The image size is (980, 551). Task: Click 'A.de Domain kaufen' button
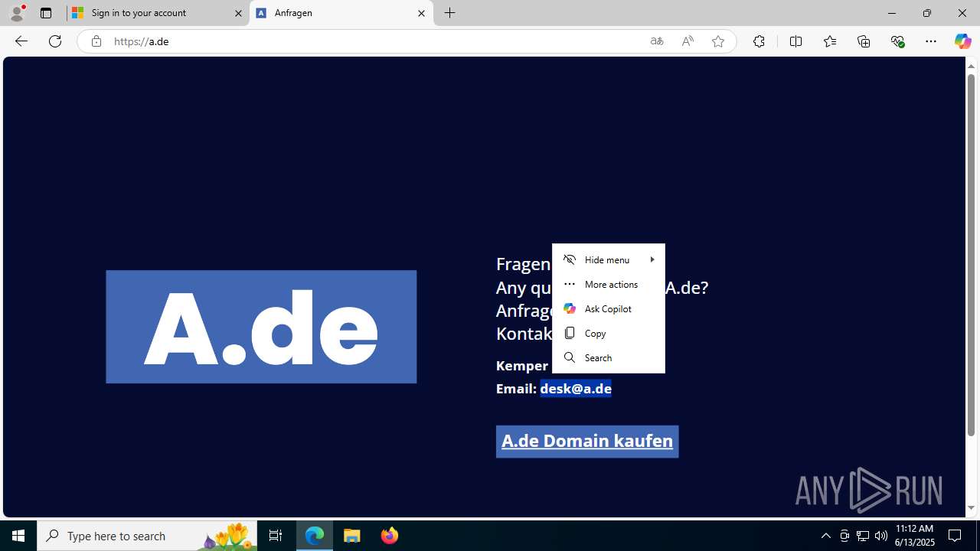pos(587,442)
